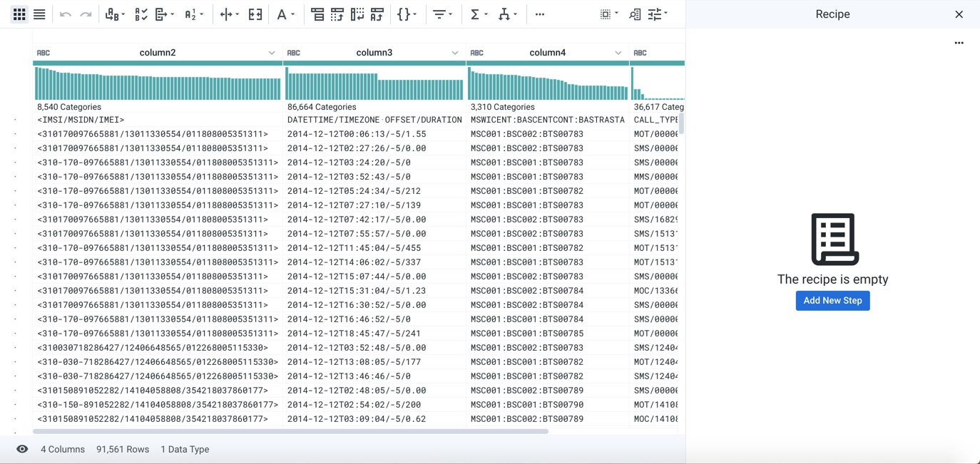Switch to column list view icon
Screen dimensions: 980x464
(39, 14)
